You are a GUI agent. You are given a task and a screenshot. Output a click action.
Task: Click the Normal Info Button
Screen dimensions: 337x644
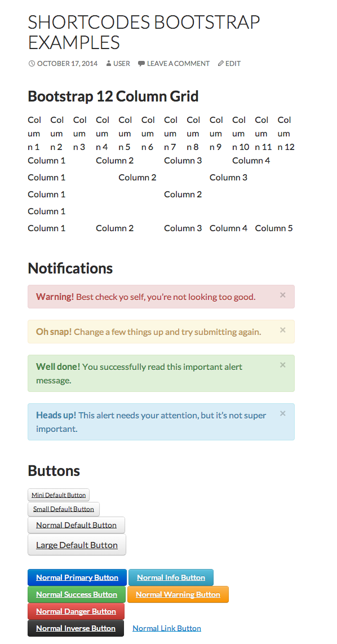(x=171, y=577)
